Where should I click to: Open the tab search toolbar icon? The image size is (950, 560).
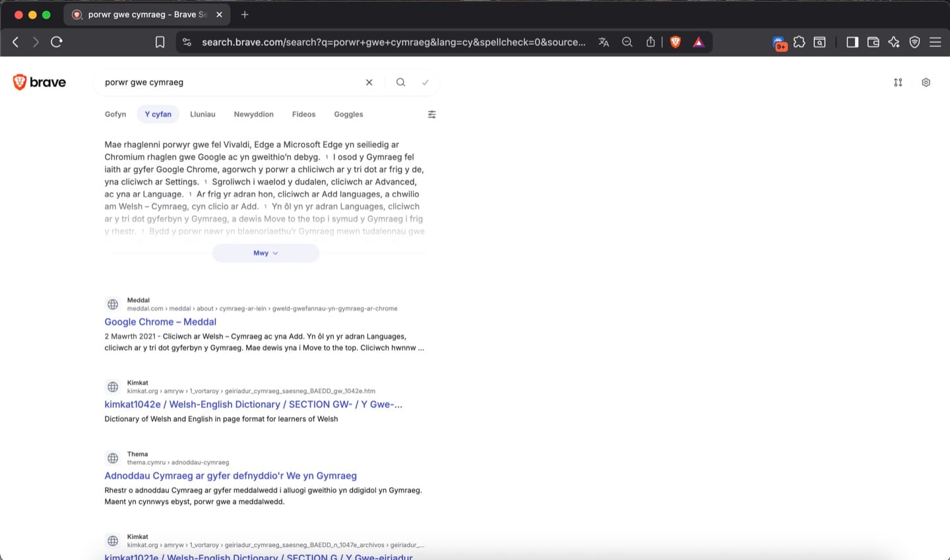tap(819, 42)
